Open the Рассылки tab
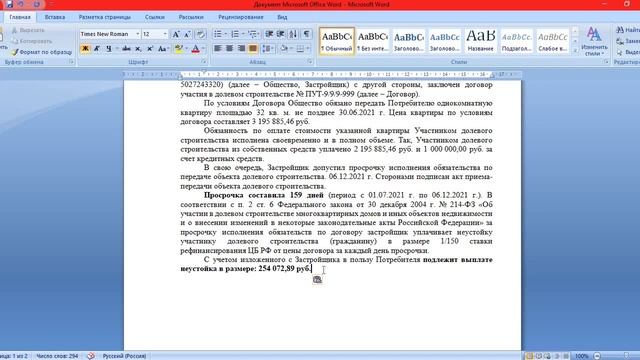 click(x=191, y=17)
